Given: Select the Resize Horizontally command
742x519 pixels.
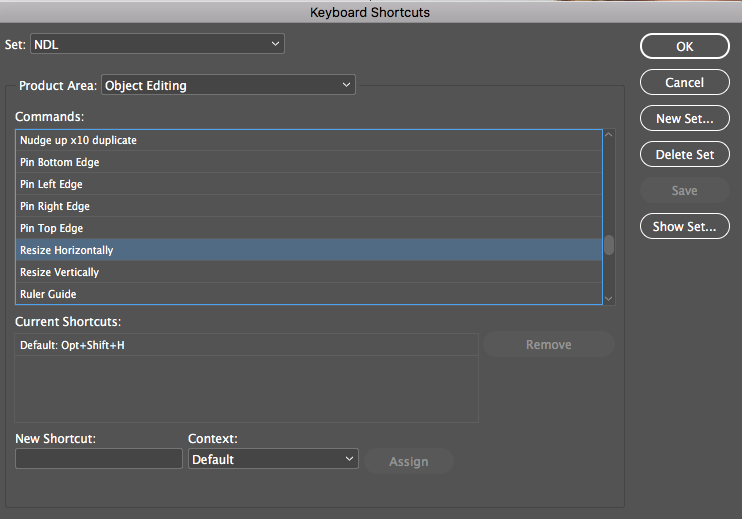Looking at the screenshot, I should click(67, 250).
